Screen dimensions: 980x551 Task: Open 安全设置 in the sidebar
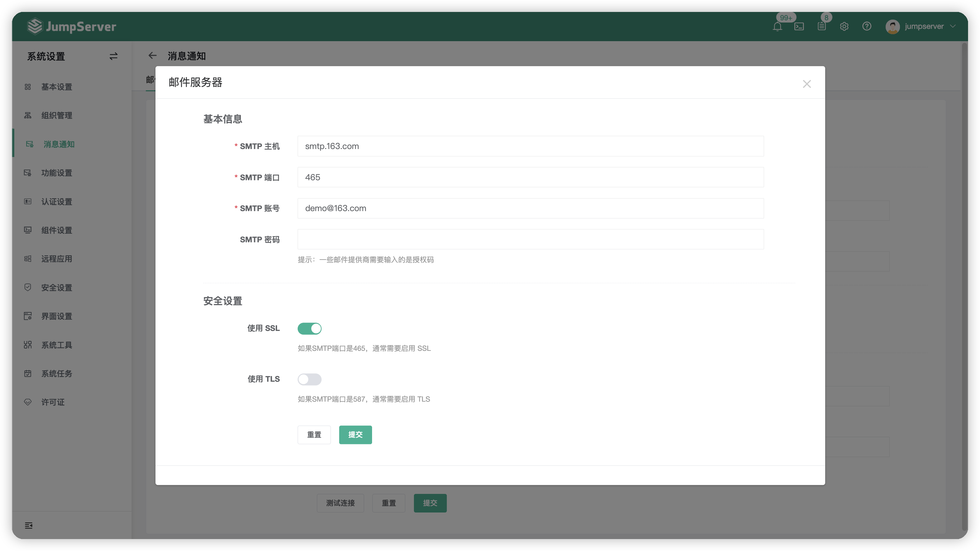[x=72, y=288]
